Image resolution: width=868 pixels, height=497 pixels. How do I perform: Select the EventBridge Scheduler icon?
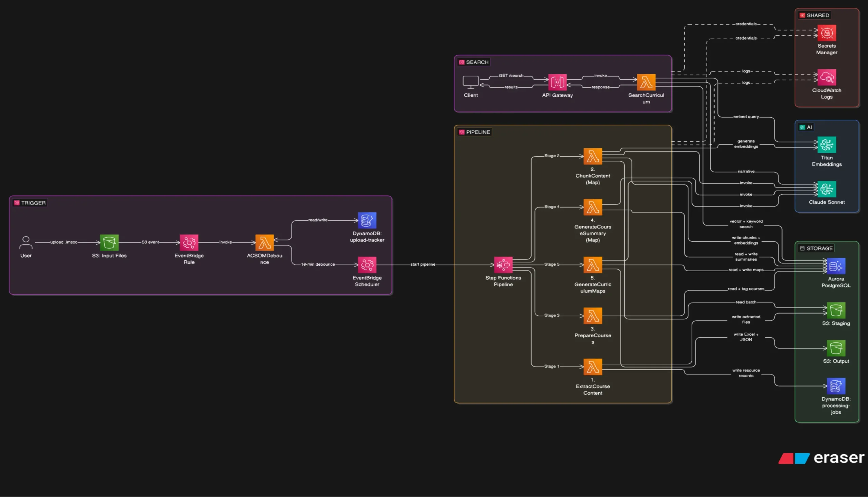[367, 265]
